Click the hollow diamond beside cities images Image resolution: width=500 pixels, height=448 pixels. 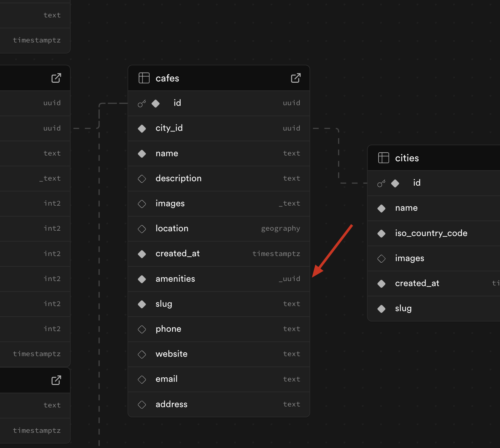[x=381, y=259]
